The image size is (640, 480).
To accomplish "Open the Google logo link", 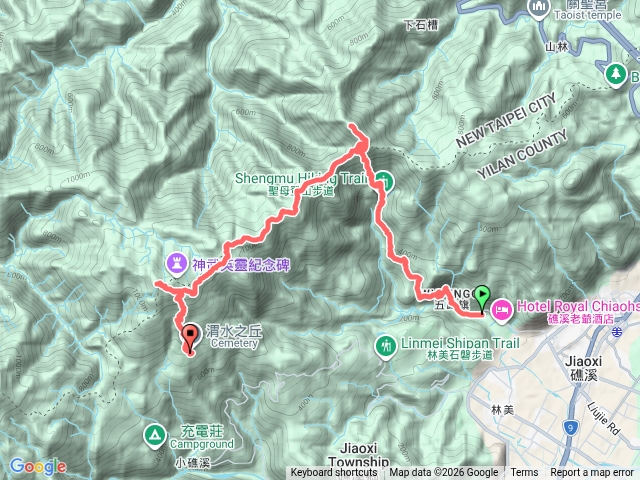I will (x=38, y=466).
